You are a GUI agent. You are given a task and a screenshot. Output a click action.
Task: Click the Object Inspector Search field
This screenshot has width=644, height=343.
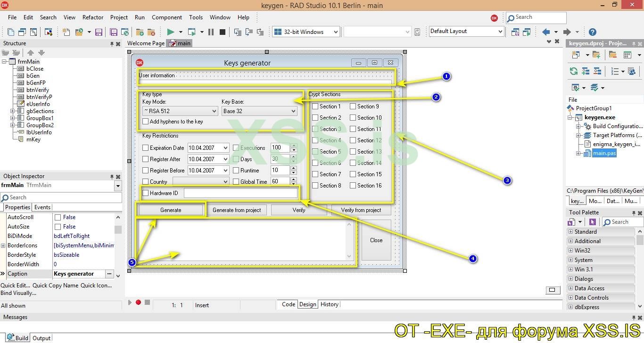(x=61, y=197)
